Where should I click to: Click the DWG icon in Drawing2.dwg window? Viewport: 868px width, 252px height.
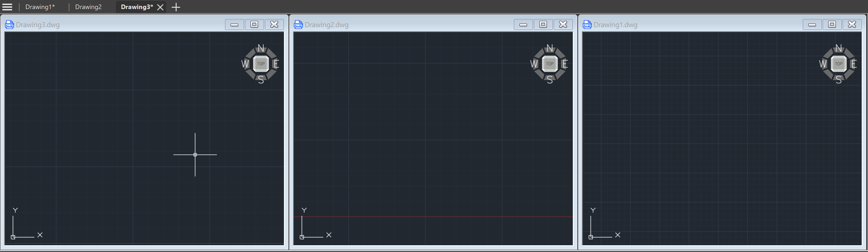click(298, 24)
